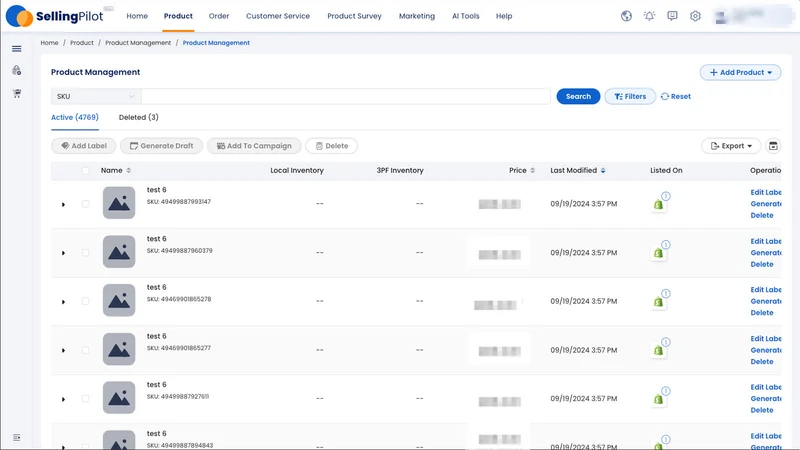Screen dimensions: 800x450
Task: Open the Product Survey menu
Action: (x=354, y=16)
